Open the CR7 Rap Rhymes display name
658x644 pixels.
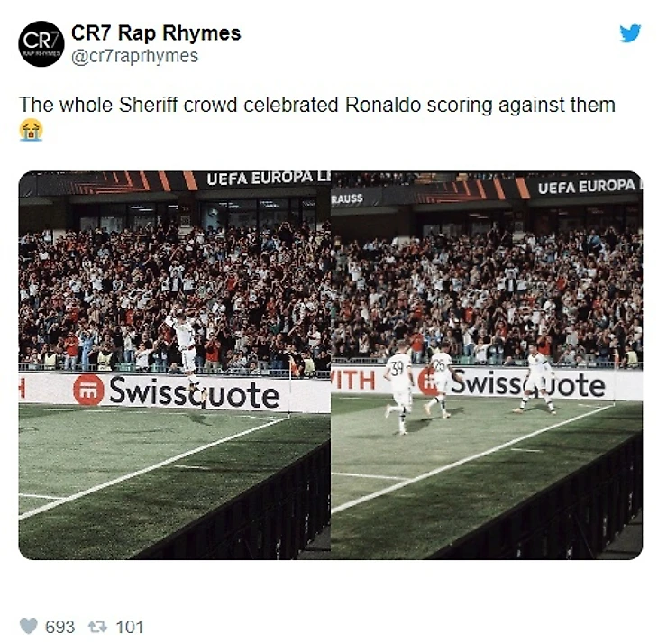tap(156, 32)
